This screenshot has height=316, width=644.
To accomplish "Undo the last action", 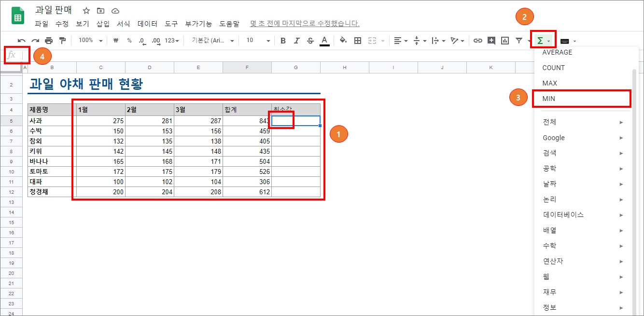I will coord(22,41).
